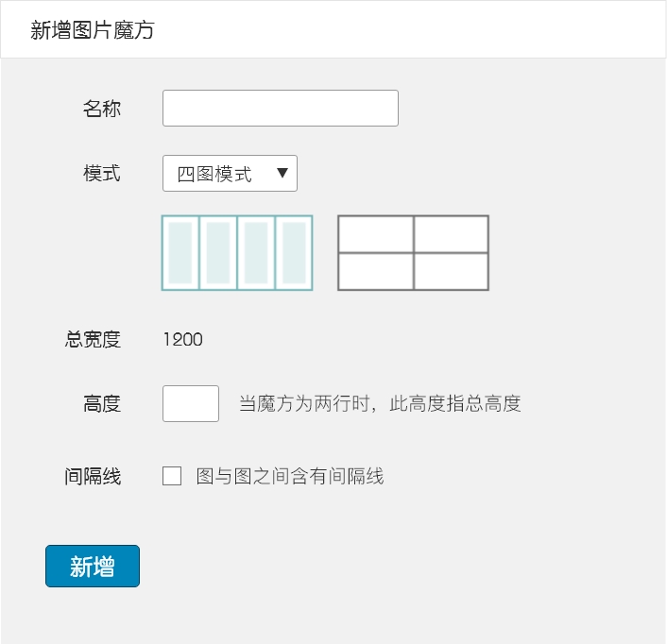Click the 名称 field label
667x644 pixels.
102,109
